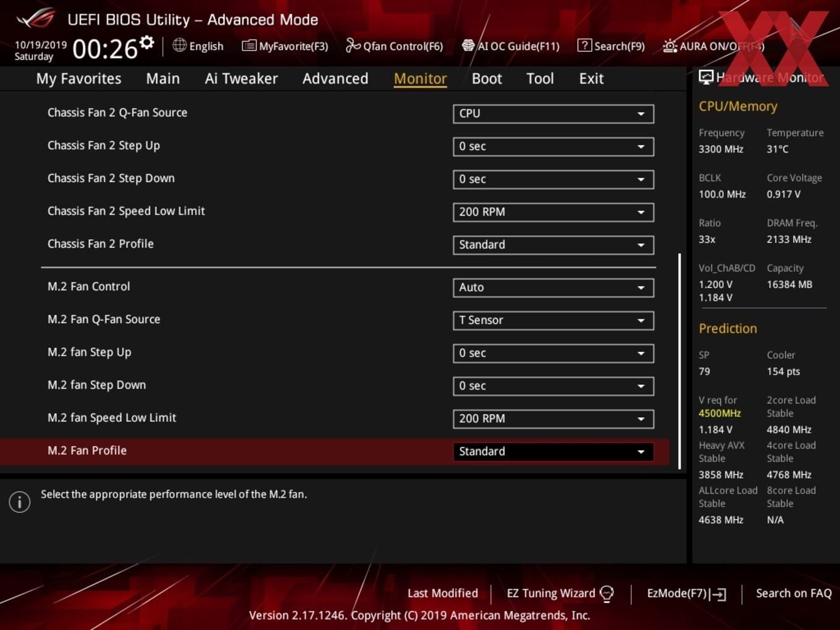Switch to EzMode(F7) label
840x630 pixels.
coord(676,594)
